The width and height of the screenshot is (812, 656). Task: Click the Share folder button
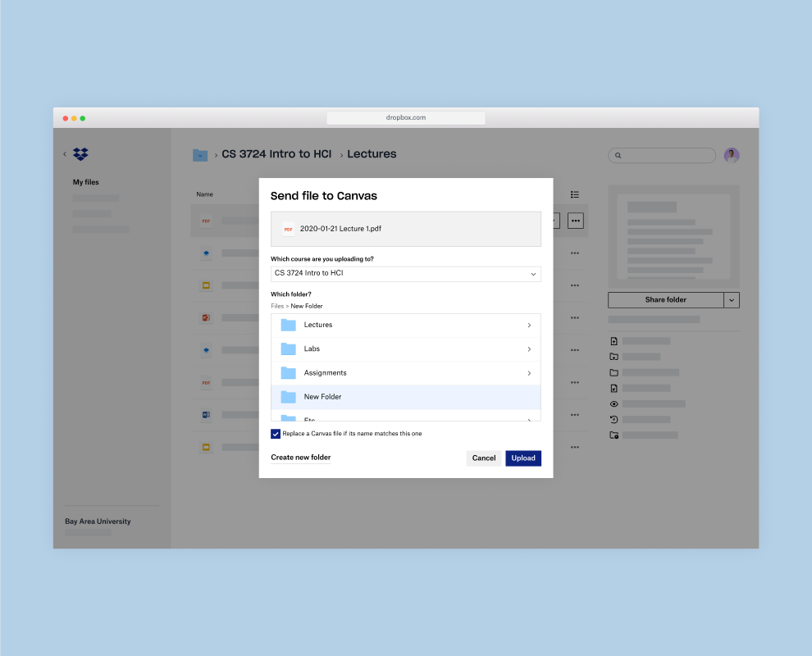click(x=665, y=300)
